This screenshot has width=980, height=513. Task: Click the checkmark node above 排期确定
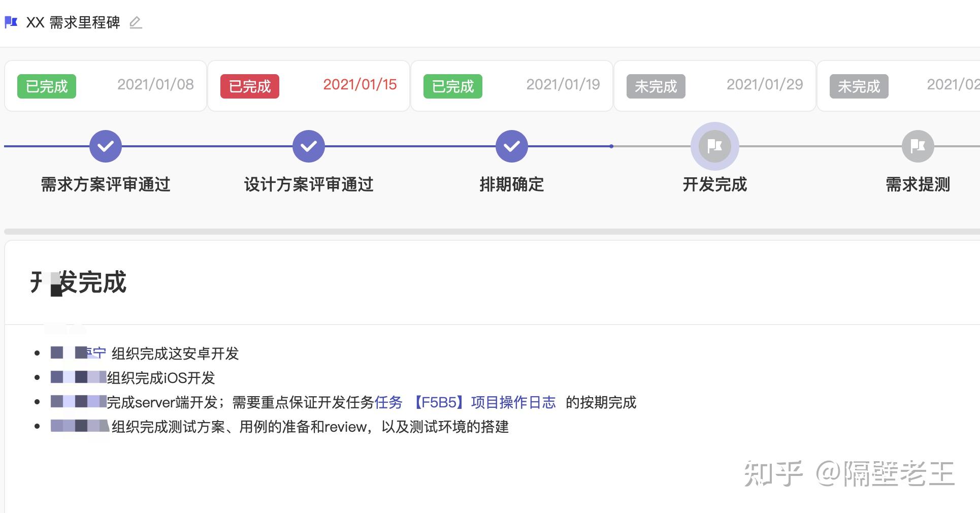point(512,146)
